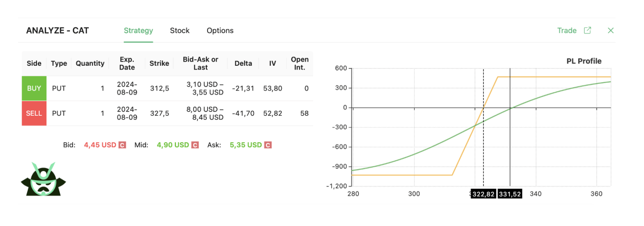
Task: Click the Strike column header
Action: (159, 63)
